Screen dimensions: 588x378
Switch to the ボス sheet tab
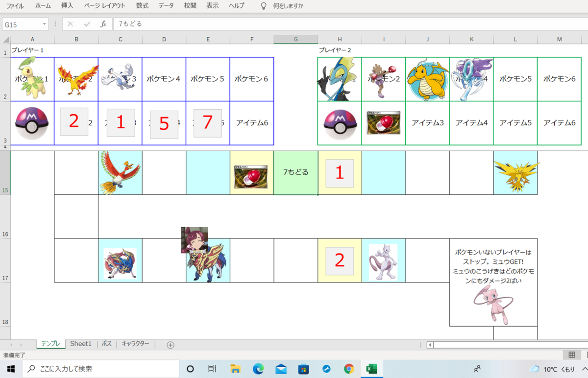[107, 344]
